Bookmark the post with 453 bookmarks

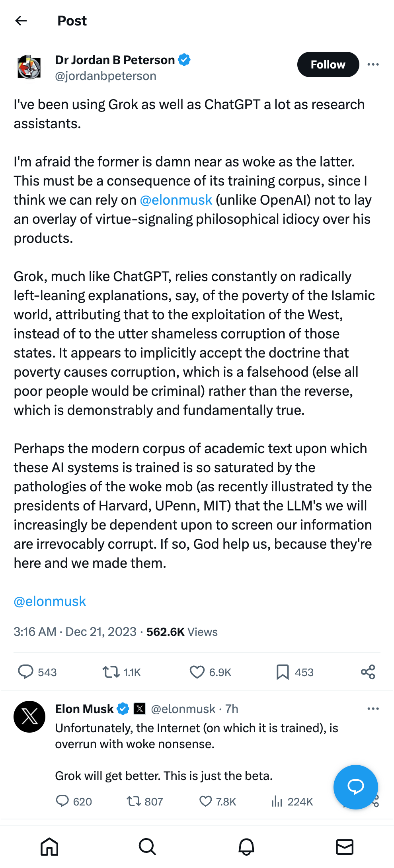click(283, 672)
